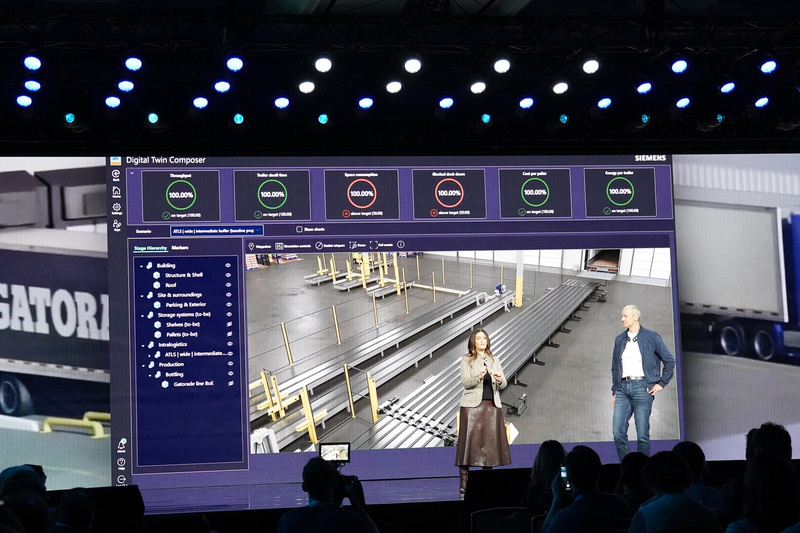The height and width of the screenshot is (533, 800).
Task: Click the Digital Twin Composer title
Action: point(166,160)
